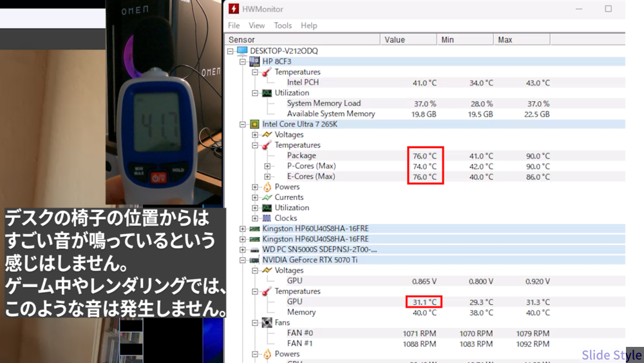Click the CPU Voltages icon
Image resolution: width=644 pixels, height=363 pixels.
[267, 134]
